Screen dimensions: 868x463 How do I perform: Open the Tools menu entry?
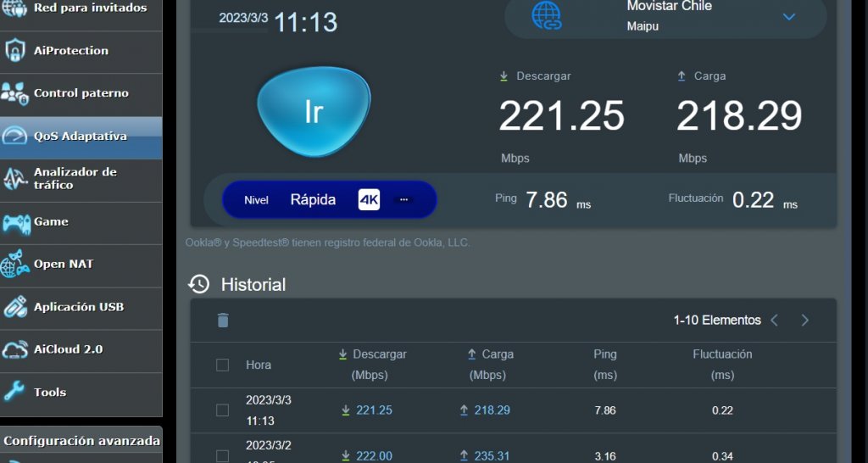point(81,393)
